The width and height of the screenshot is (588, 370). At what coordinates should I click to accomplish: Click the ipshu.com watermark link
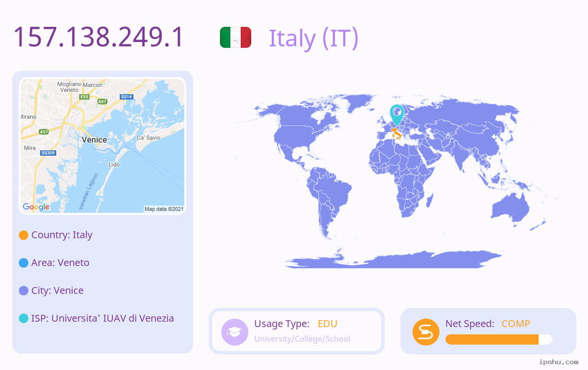559,362
